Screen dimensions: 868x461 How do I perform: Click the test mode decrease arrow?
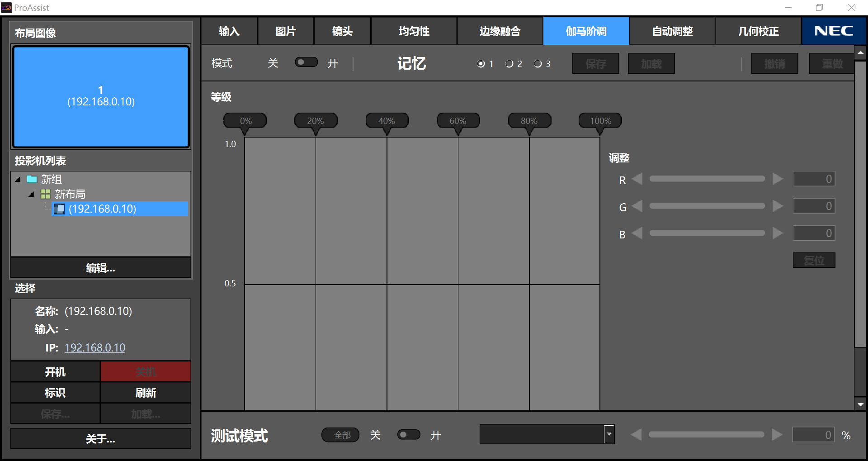tap(636, 435)
